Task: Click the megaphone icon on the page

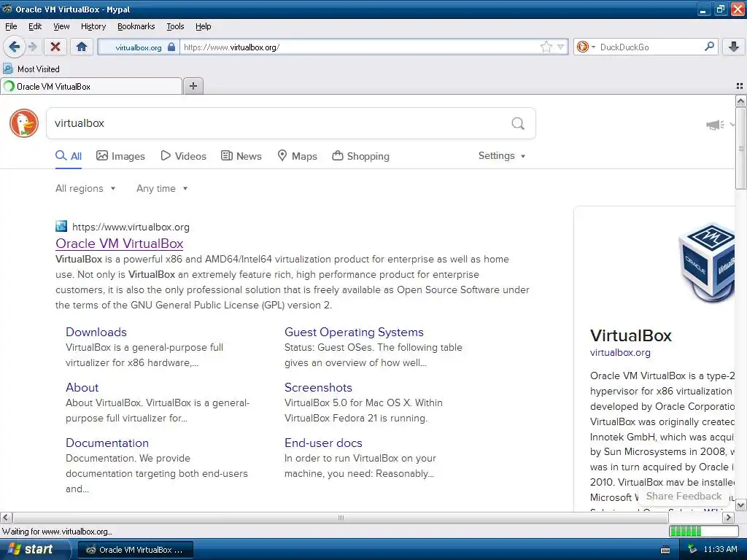Action: pos(715,125)
